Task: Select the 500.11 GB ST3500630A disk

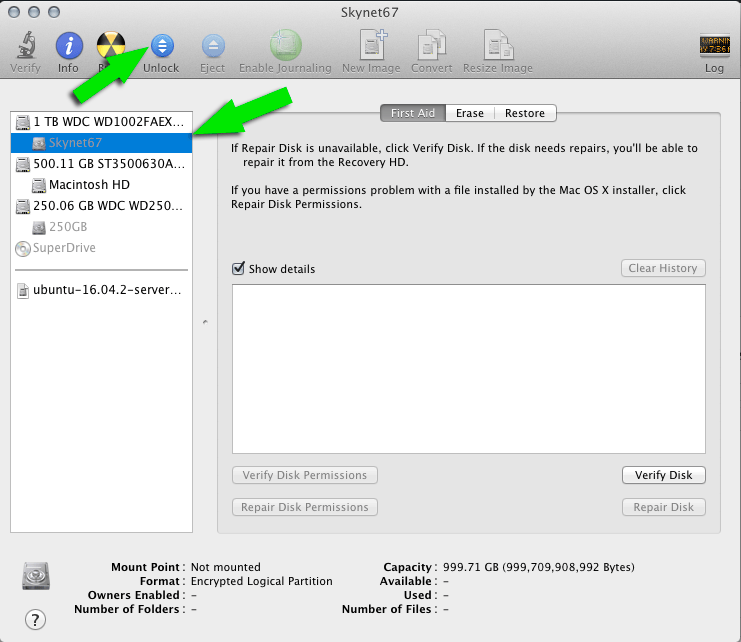Action: (101, 164)
